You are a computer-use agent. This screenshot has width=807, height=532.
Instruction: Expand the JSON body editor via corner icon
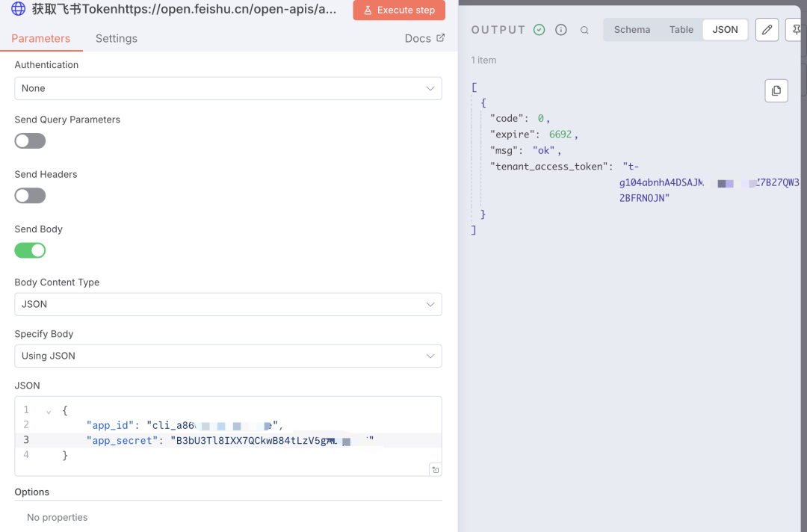[x=435, y=469]
